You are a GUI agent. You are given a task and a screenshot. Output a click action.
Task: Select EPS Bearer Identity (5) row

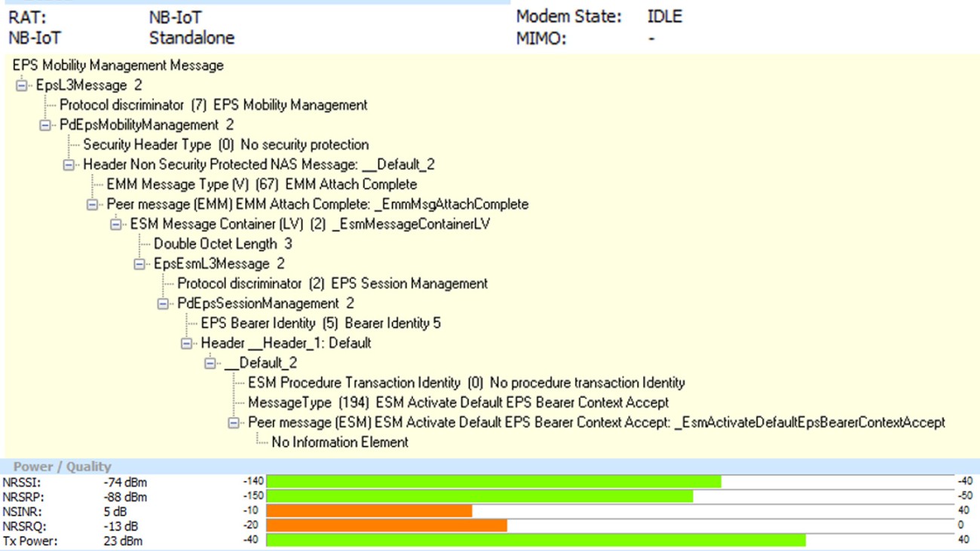click(x=321, y=323)
